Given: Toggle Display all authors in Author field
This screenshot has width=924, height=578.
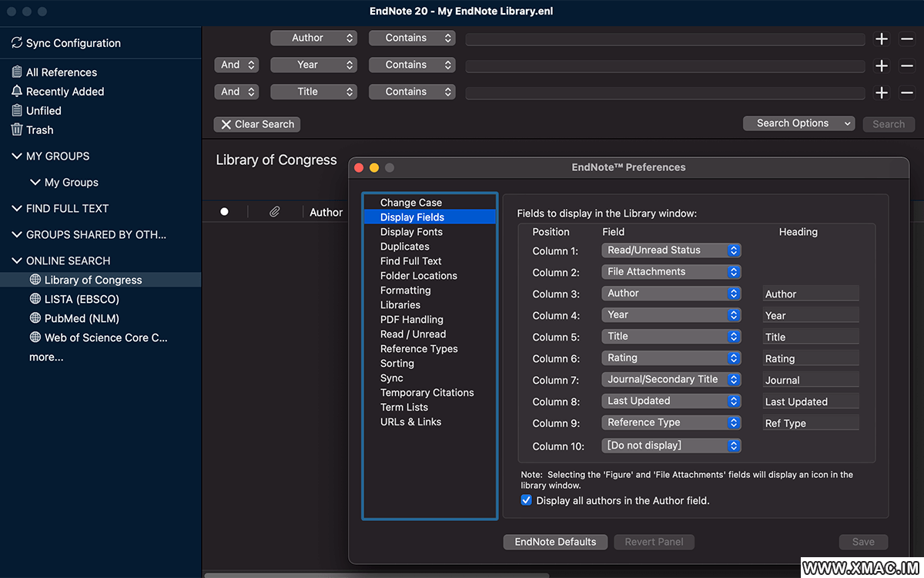Looking at the screenshot, I should tap(527, 501).
